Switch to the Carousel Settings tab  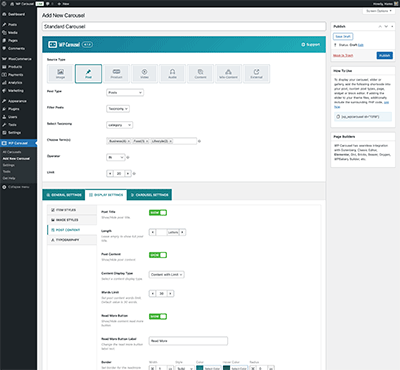[149, 195]
